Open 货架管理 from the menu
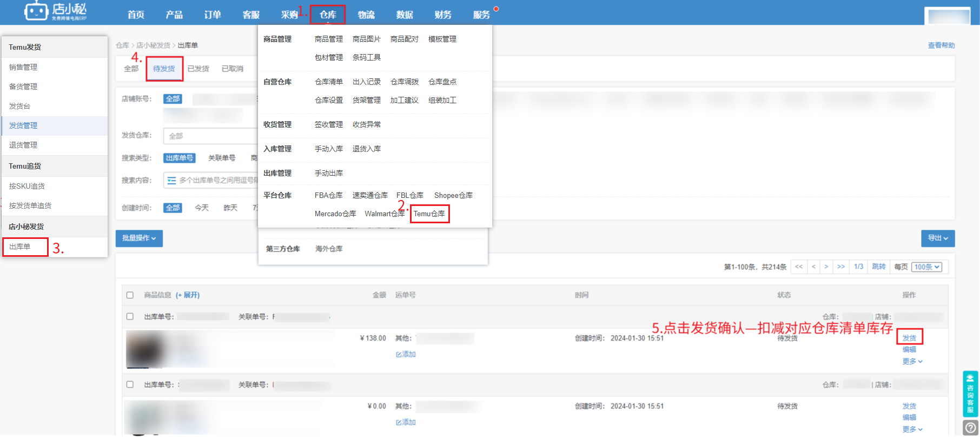Image resolution: width=980 pixels, height=439 pixels. pos(367,100)
